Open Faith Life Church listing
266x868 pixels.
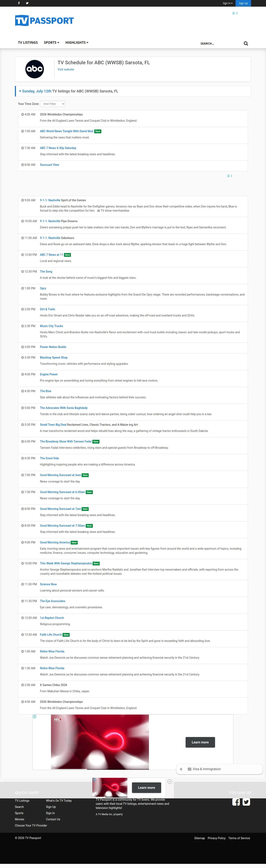(51, 635)
